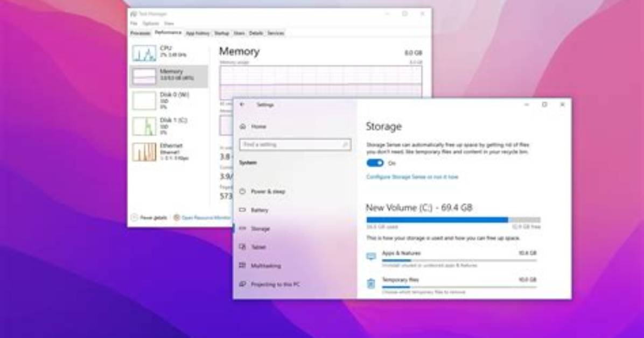Click the New Volume (C:) usage bar

click(453, 220)
